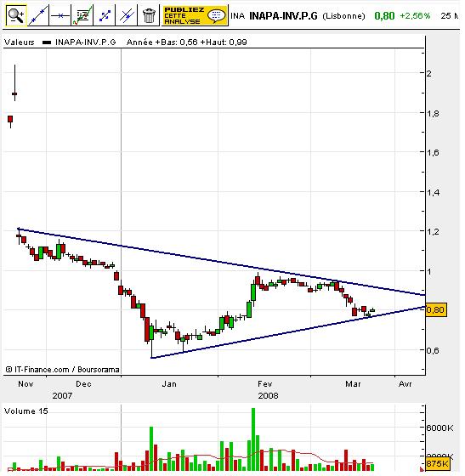Click the Fev label on time axis

click(265, 384)
